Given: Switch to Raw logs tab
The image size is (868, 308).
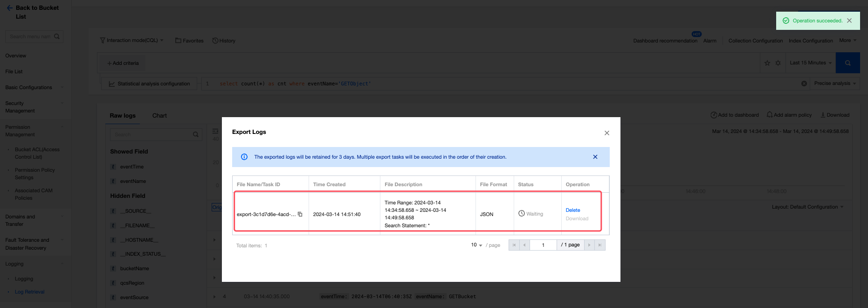Looking at the screenshot, I should point(123,116).
